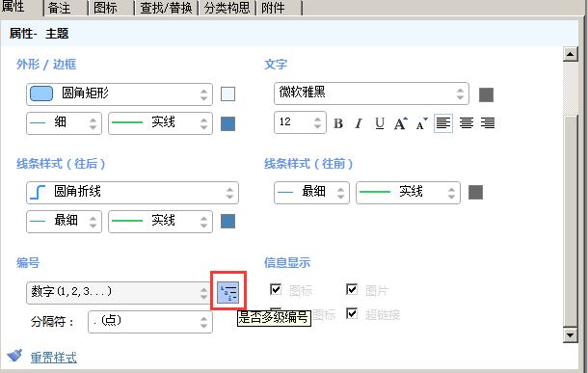Switch to the 分类构思 tab
Screen dimensions: 588x373
click(x=227, y=8)
